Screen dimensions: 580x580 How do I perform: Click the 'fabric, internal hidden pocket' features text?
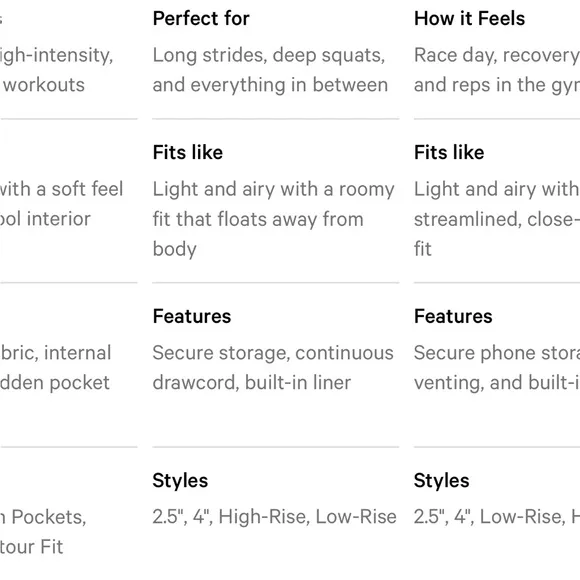coord(55,368)
